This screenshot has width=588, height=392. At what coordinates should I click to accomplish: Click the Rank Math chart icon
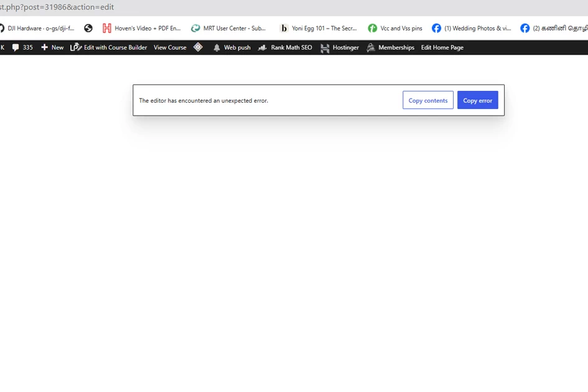(x=263, y=48)
